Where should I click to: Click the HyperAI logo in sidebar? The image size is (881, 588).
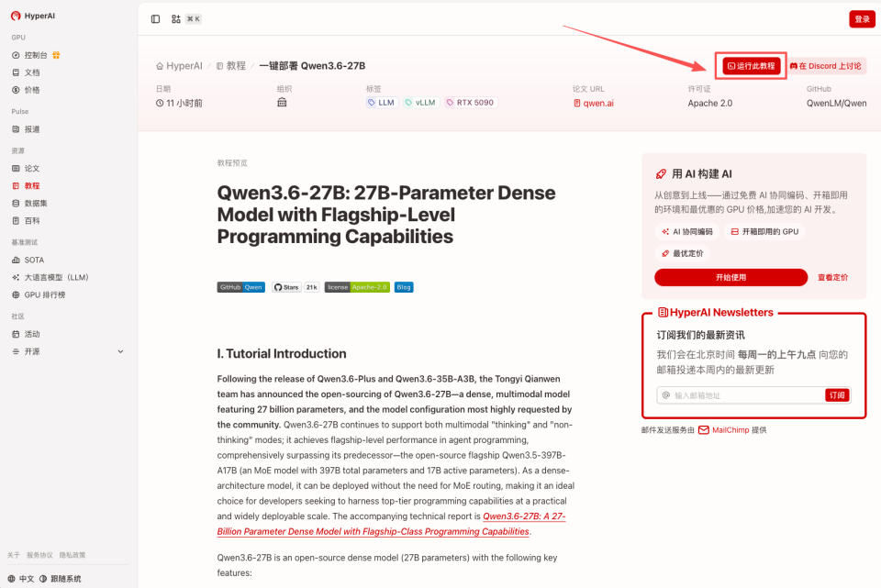pyautogui.click(x=33, y=16)
